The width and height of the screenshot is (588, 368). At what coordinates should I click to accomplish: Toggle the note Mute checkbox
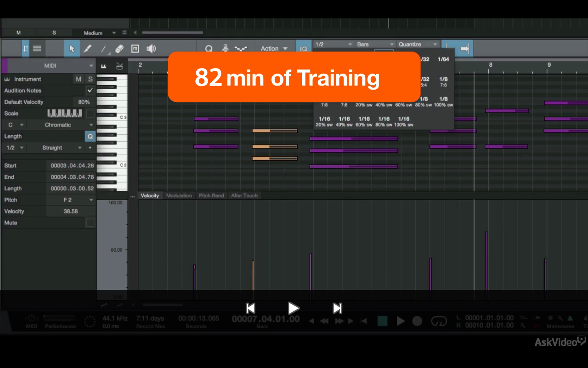click(90, 223)
